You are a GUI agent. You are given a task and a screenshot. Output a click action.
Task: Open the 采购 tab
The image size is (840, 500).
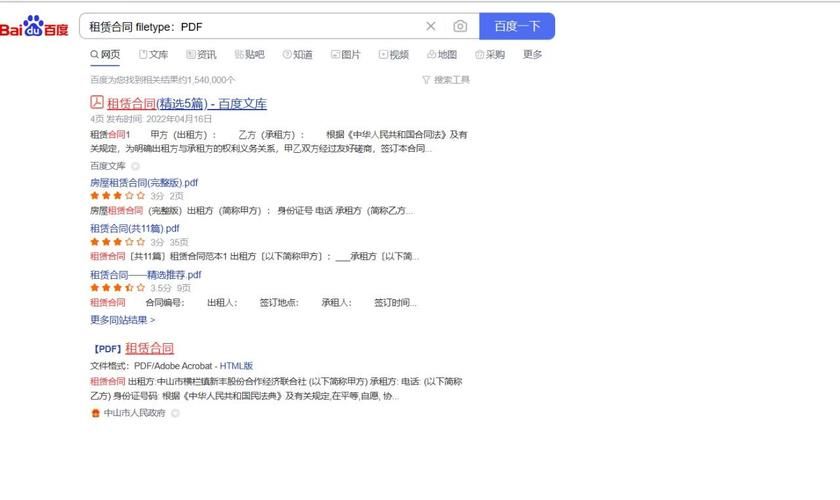[490, 55]
